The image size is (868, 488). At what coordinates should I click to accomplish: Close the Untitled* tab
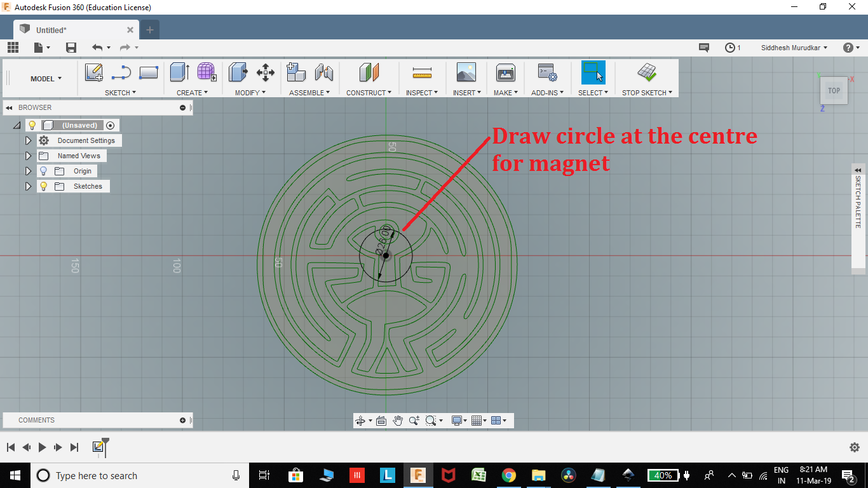(130, 30)
